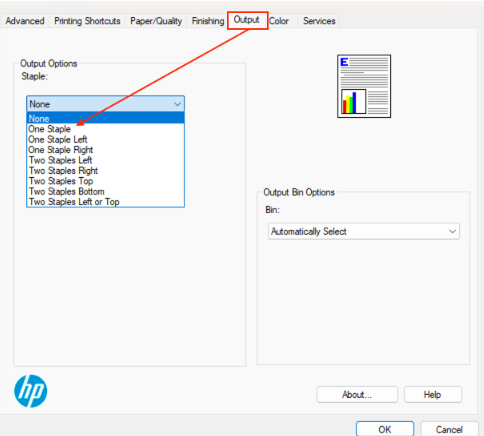
Task: Confirm with the OK button
Action: tap(385, 429)
